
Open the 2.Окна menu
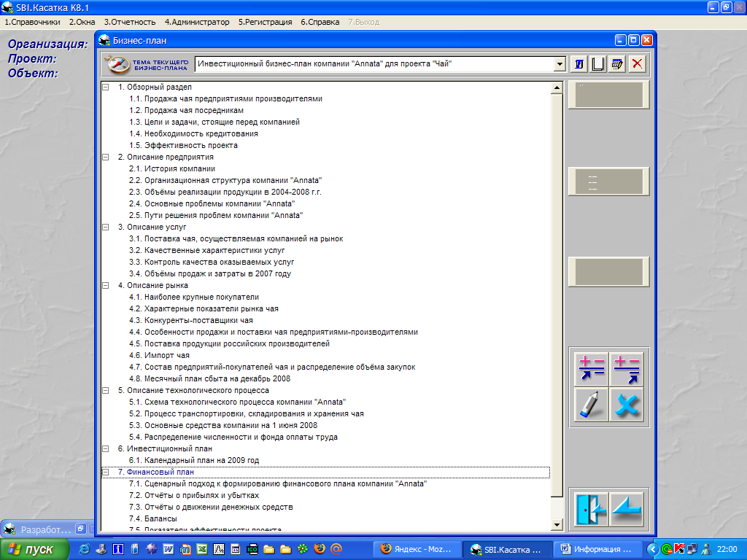pyautogui.click(x=82, y=22)
